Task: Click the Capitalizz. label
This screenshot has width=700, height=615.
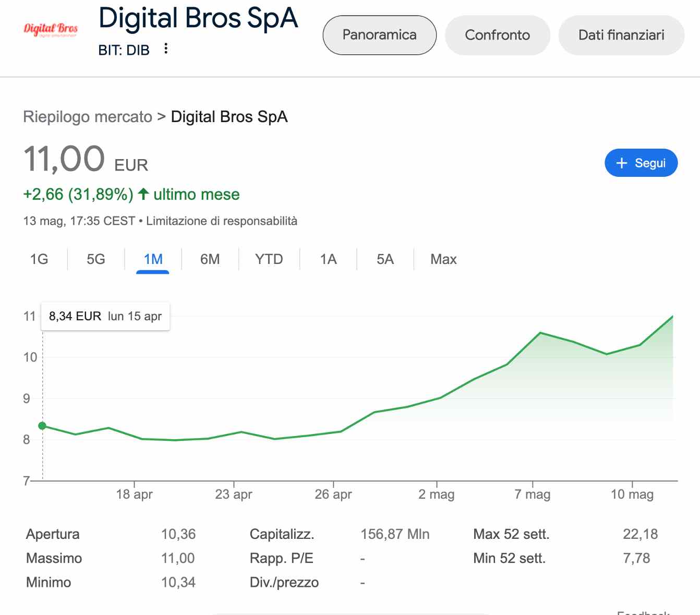Action: click(x=282, y=534)
